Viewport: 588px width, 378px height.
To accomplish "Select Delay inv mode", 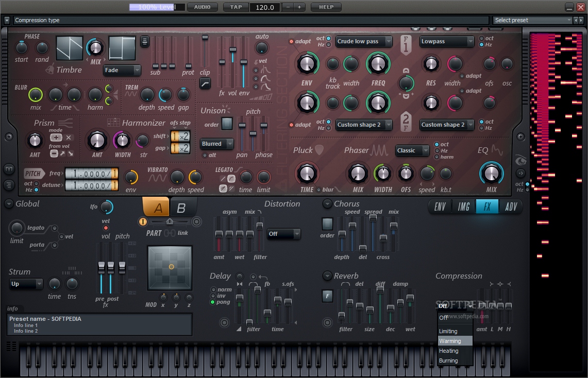I will (x=213, y=296).
